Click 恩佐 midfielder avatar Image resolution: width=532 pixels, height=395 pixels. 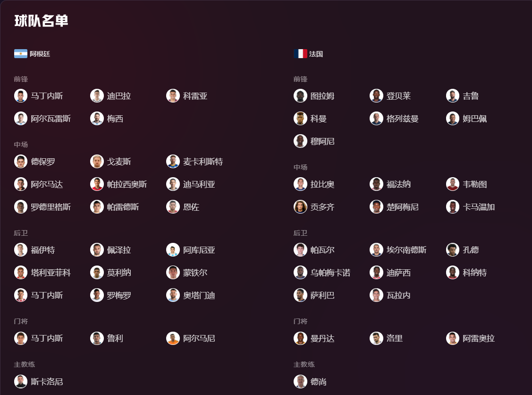pos(173,207)
